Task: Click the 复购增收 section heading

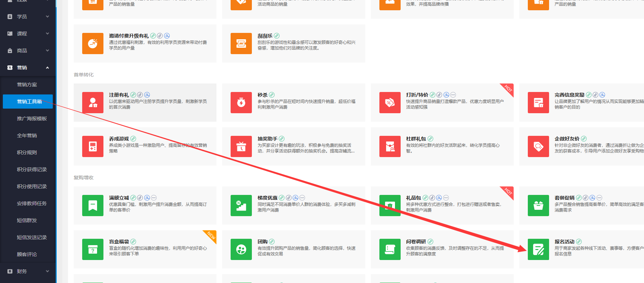Action: [x=84, y=178]
